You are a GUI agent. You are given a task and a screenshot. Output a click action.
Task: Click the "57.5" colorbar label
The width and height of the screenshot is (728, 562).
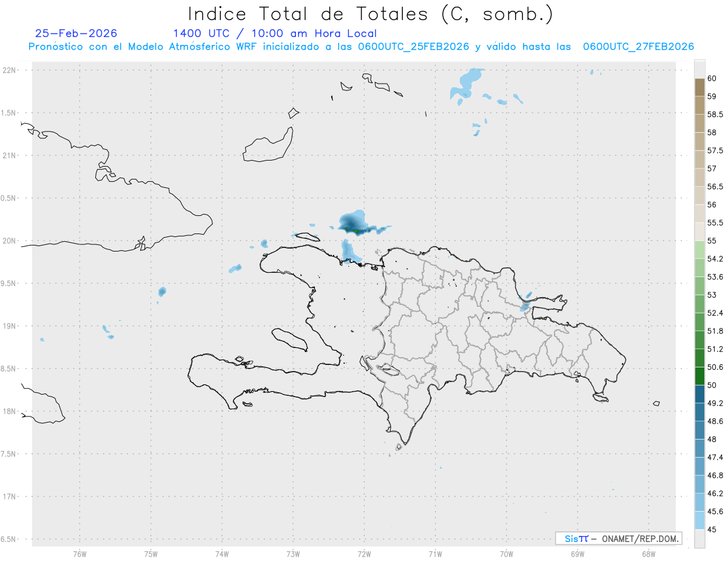[715, 150]
